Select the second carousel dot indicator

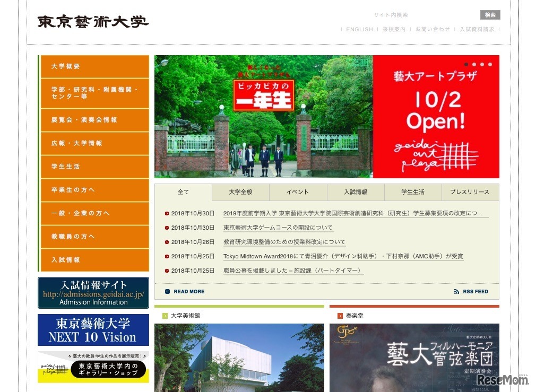click(x=474, y=64)
